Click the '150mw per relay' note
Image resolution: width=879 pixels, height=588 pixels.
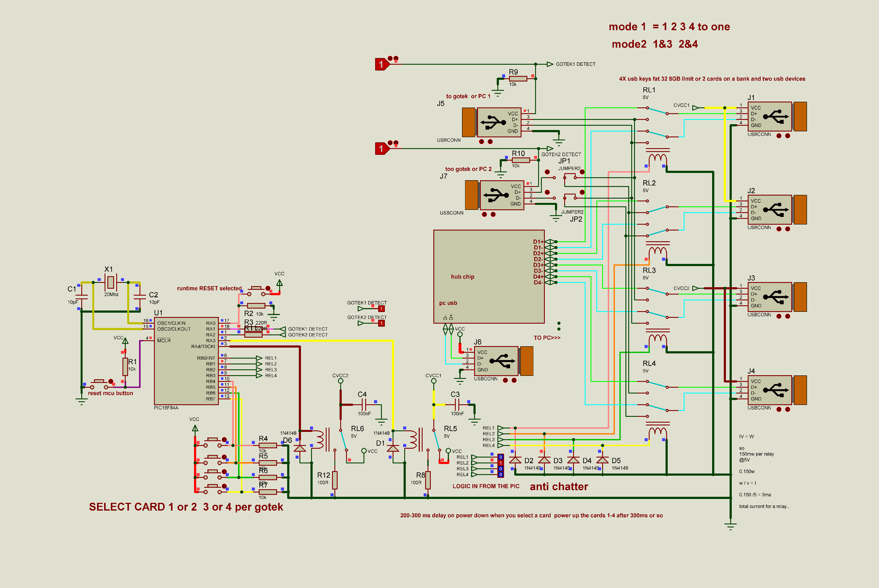[x=756, y=454]
